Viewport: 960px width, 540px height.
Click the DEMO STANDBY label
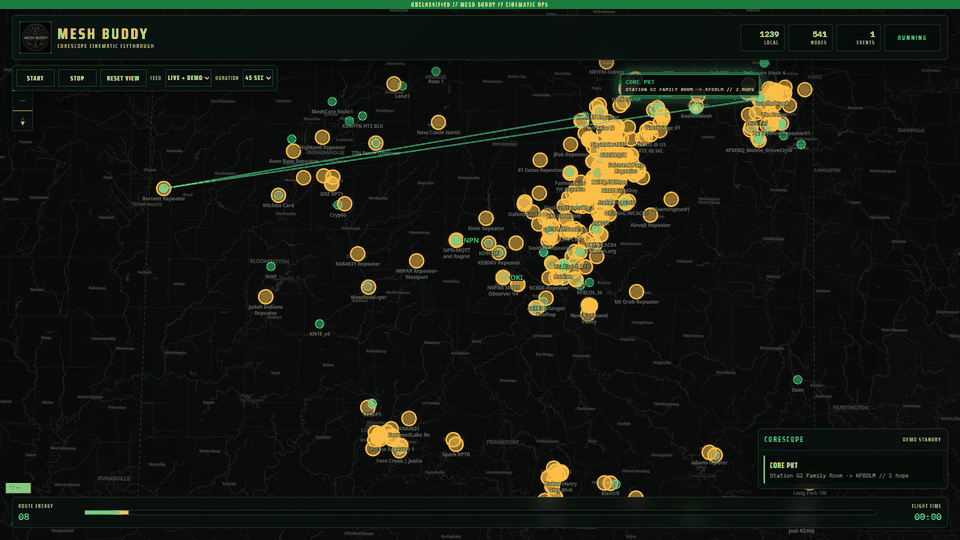click(921, 440)
